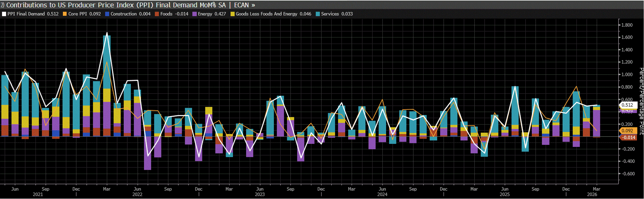This screenshot has width=644, height=199.
Task: Open the ECAN » link in title
Action: click(x=244, y=5)
